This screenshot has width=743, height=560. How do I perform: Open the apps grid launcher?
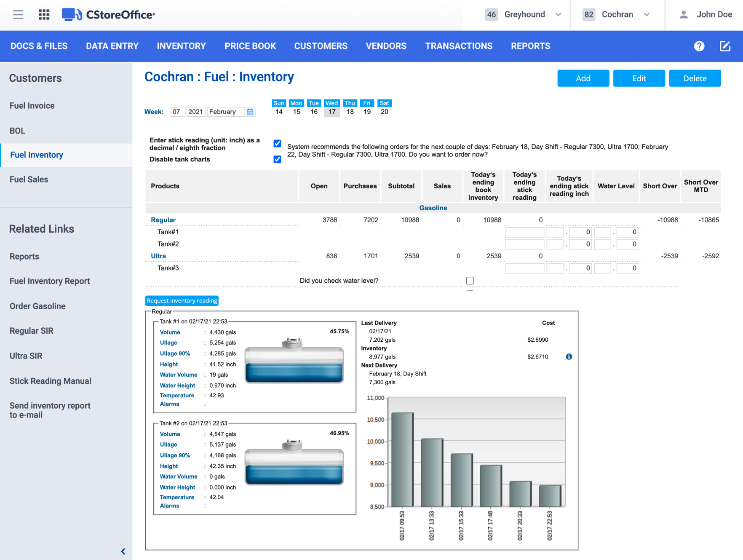(43, 14)
